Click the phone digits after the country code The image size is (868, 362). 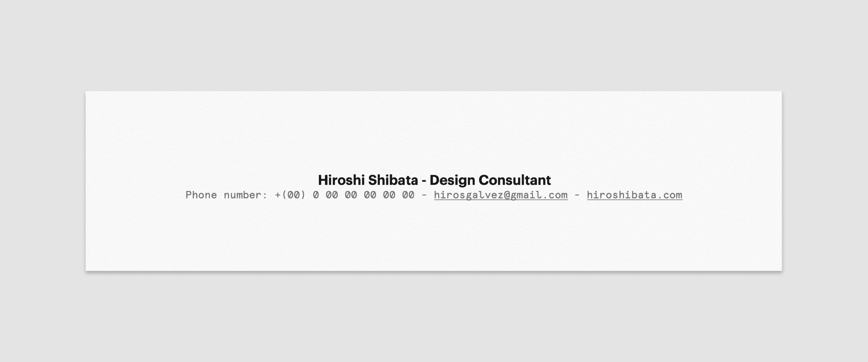(x=363, y=195)
